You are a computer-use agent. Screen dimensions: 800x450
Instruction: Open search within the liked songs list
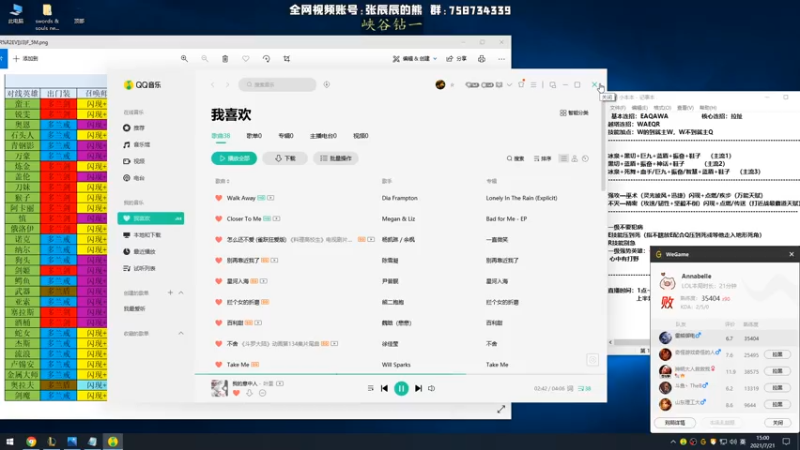tap(515, 159)
